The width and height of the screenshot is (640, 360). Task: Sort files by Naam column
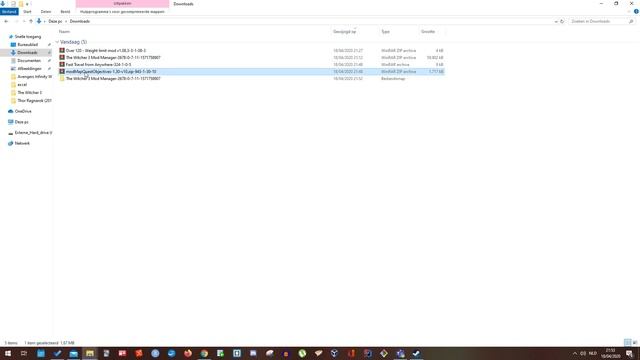pos(64,31)
